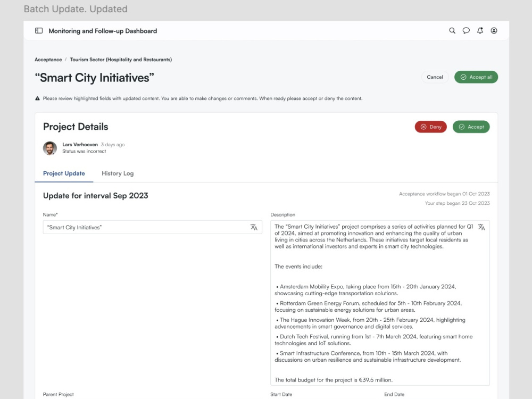Image resolution: width=532 pixels, height=399 pixels.
Task: Deny the Project Details update
Action: point(431,127)
